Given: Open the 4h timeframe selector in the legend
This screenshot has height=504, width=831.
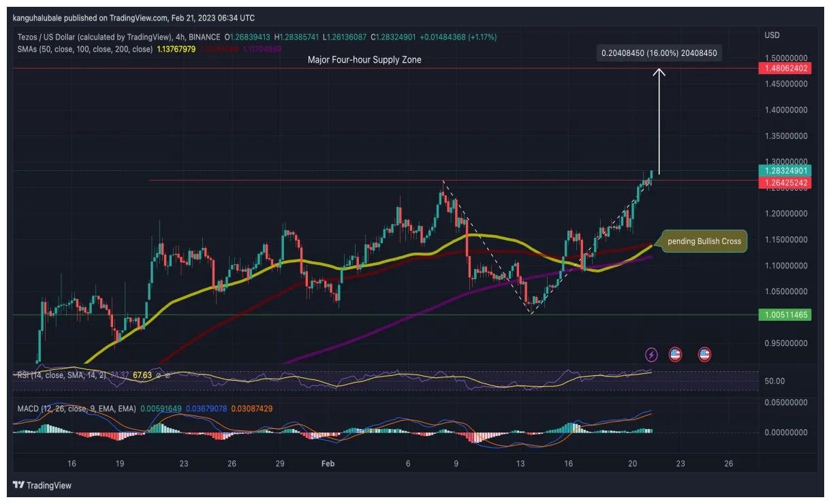Looking at the screenshot, I should pyautogui.click(x=180, y=35).
